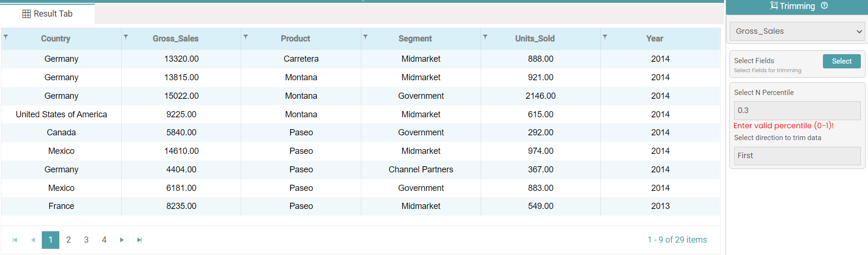Open the Country column filter icon
Image resolution: width=868 pixels, height=255 pixels.
tap(6, 37)
